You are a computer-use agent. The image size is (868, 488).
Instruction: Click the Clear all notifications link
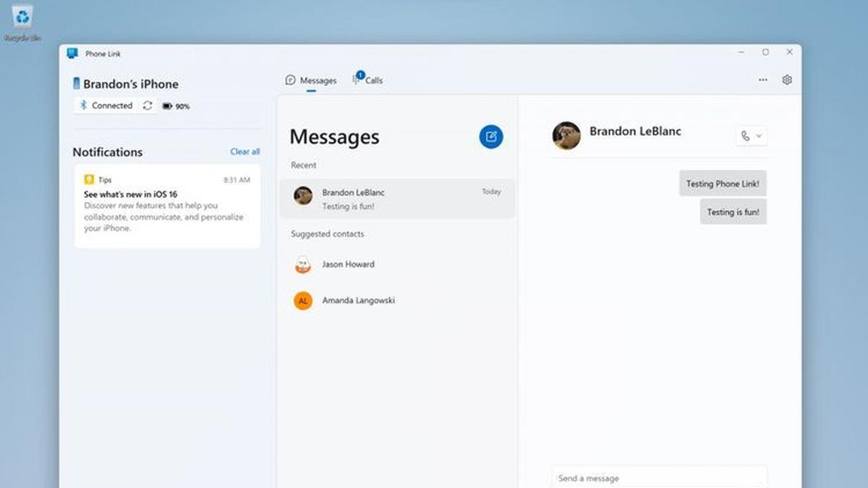click(x=244, y=152)
